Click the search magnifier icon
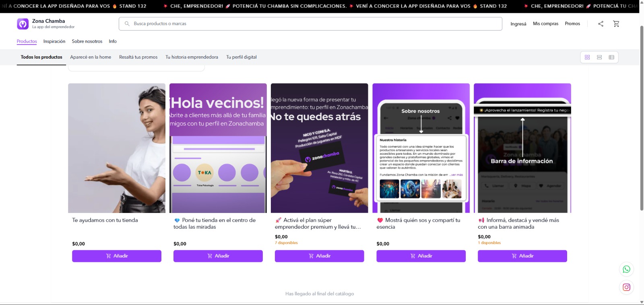The image size is (644, 305). tap(127, 24)
